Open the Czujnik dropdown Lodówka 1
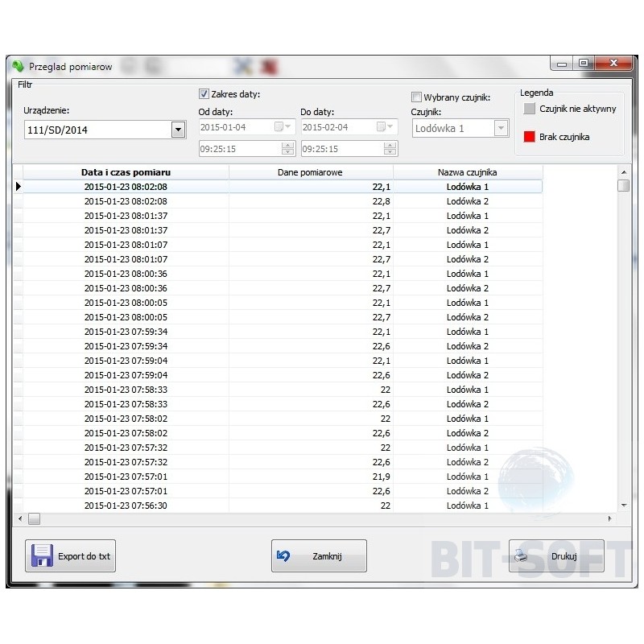 (501, 128)
